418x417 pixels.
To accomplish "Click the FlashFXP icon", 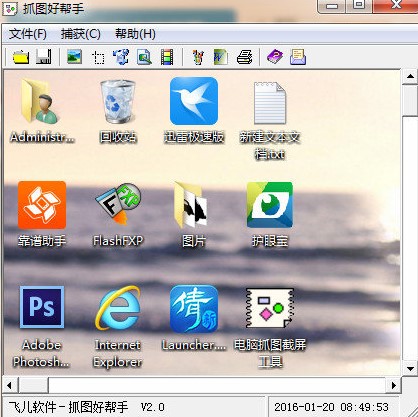I will 118,204.
